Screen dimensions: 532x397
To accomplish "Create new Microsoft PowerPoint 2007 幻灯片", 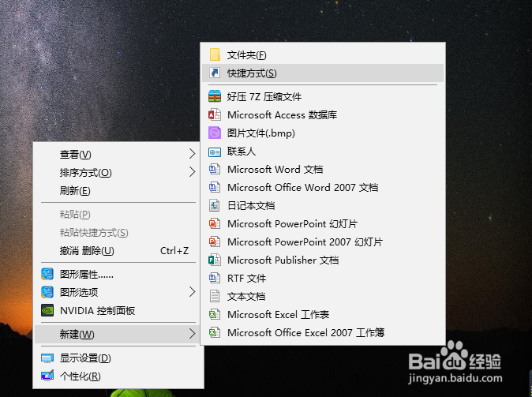I will (323, 242).
